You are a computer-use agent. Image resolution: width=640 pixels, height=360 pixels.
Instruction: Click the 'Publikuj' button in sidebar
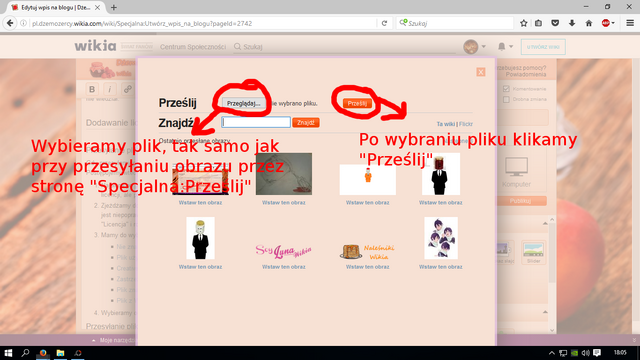520,201
